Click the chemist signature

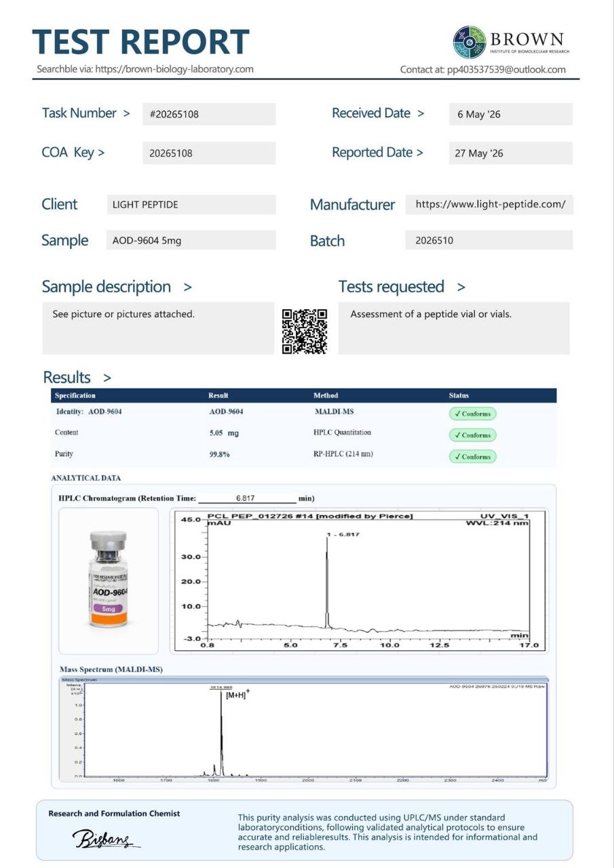[106, 839]
